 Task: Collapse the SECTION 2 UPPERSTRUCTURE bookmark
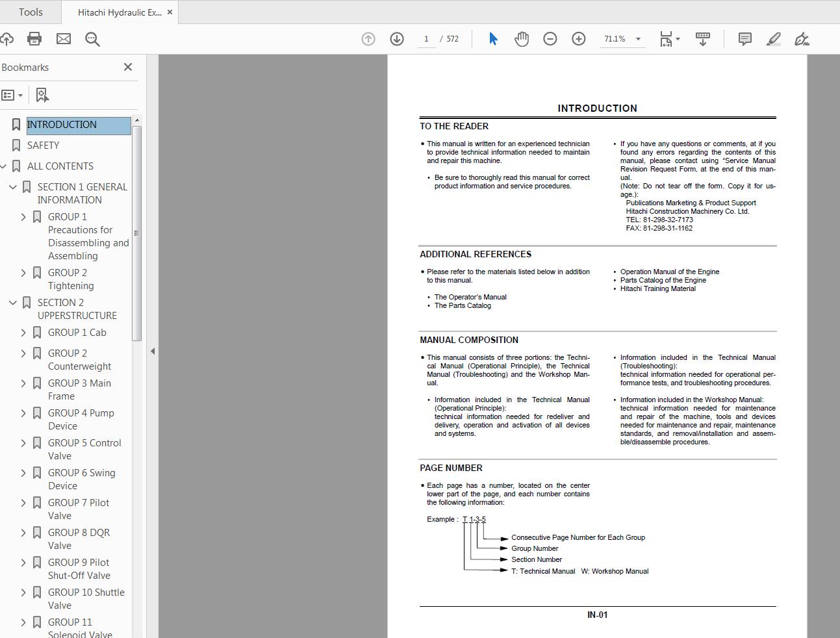12,302
